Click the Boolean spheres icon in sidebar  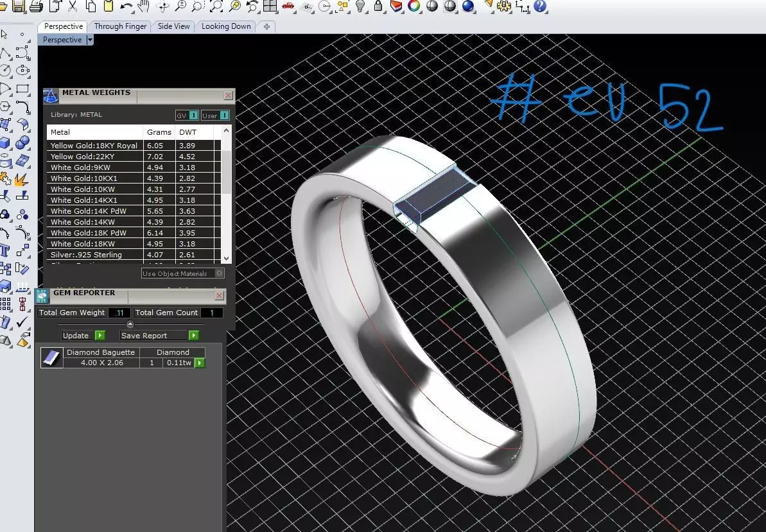click(22, 142)
